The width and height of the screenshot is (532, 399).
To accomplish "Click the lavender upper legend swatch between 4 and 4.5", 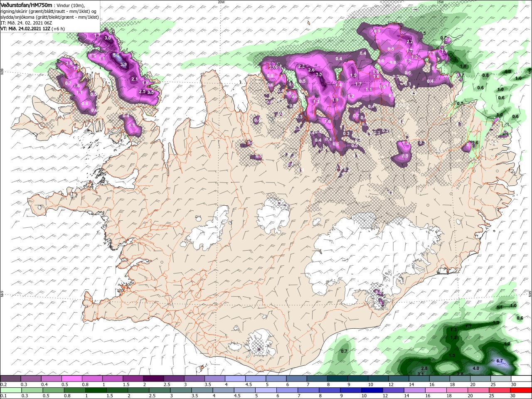I will (x=234, y=379).
